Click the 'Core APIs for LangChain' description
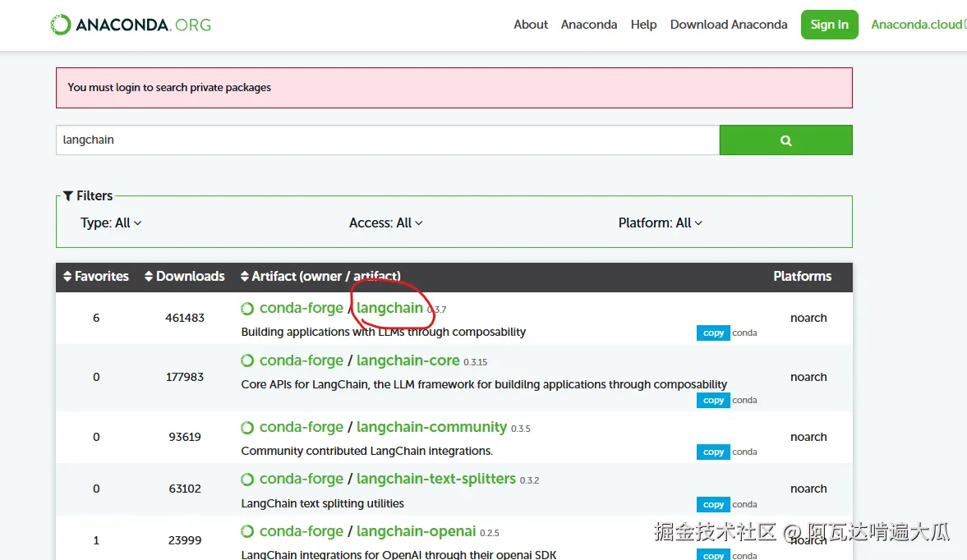Image resolution: width=967 pixels, height=560 pixels. click(484, 384)
